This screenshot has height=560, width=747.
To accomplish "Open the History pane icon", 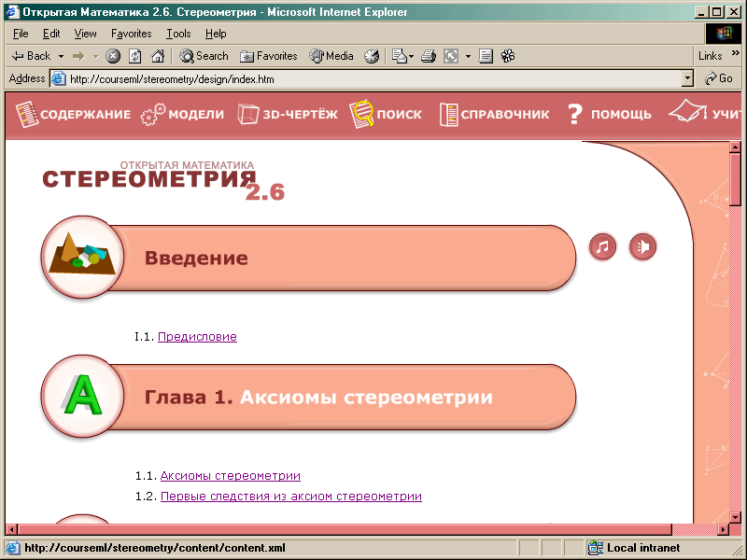I will [x=372, y=56].
